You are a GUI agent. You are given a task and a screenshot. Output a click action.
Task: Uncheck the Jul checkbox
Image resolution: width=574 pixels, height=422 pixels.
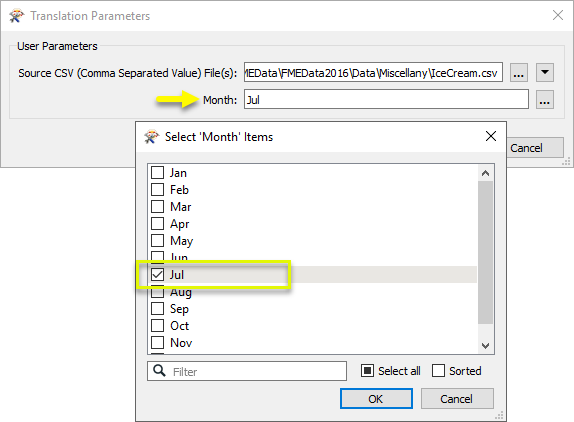click(x=157, y=275)
